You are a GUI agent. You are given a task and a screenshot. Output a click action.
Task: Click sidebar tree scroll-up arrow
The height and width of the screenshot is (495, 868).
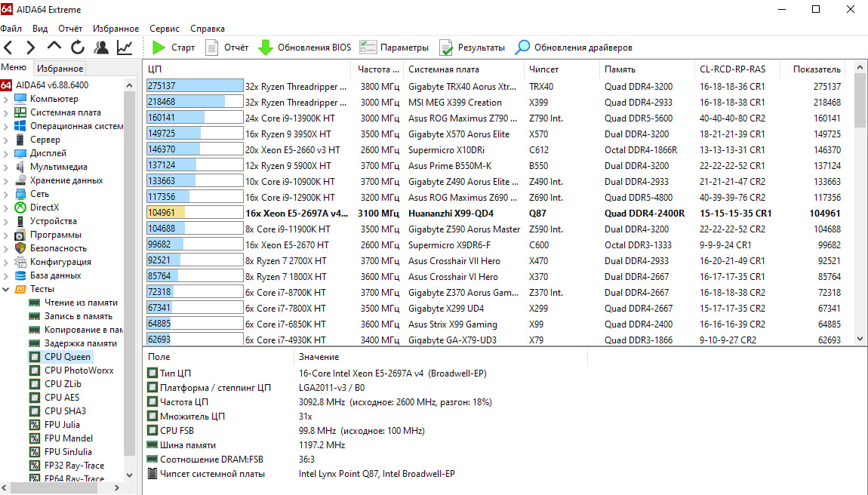click(x=130, y=85)
